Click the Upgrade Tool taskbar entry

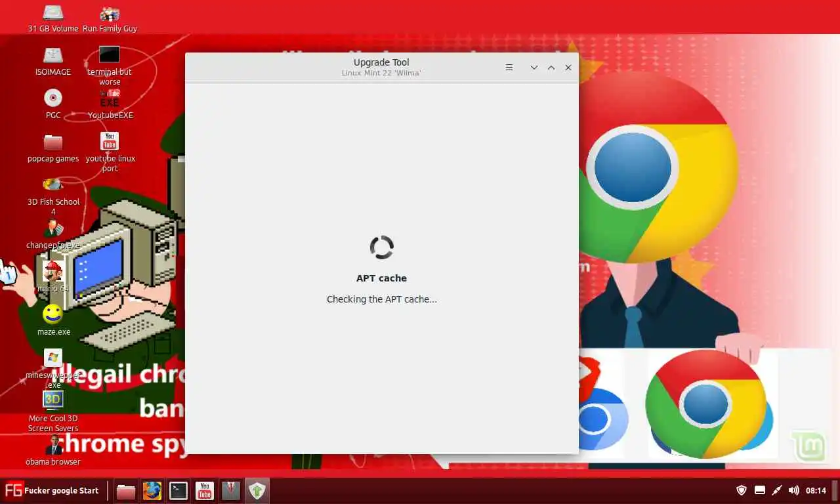coord(257,490)
